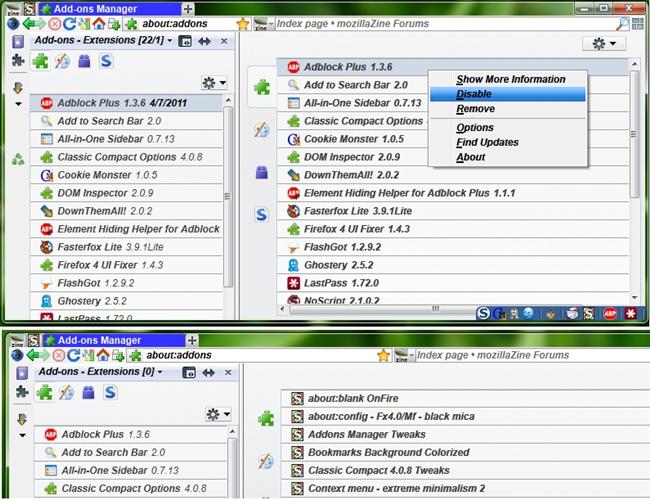Click Disable in the Adblock Plus context menu

click(x=507, y=94)
